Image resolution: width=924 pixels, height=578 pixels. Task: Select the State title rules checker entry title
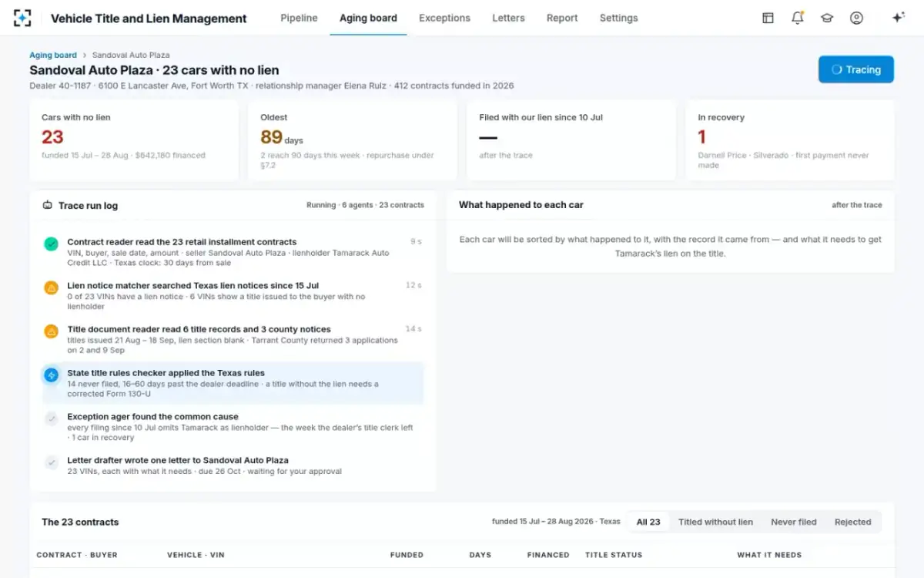(x=166, y=373)
